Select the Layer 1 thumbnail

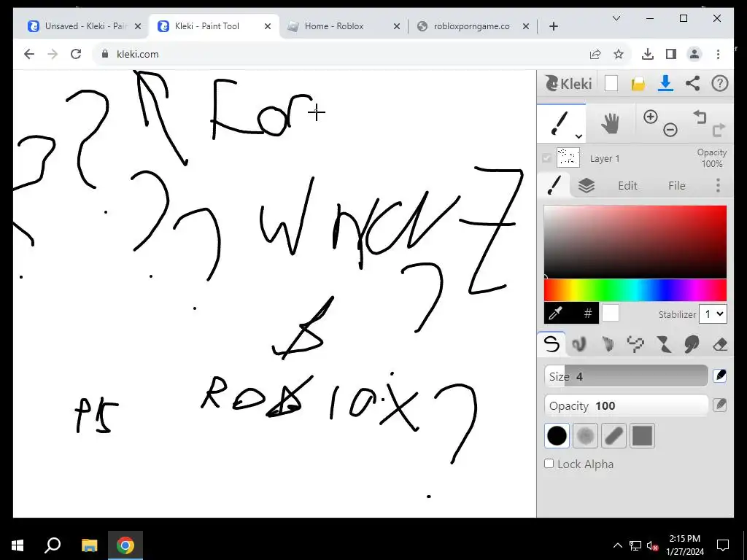[568, 157]
